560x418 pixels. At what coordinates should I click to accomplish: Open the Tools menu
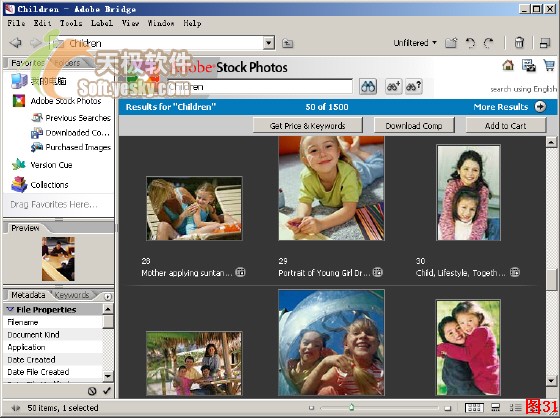(71, 23)
